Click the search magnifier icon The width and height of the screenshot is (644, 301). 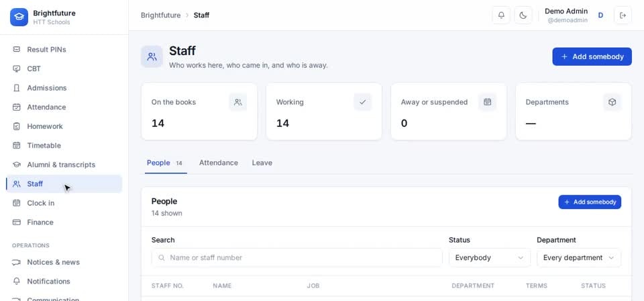(x=162, y=258)
